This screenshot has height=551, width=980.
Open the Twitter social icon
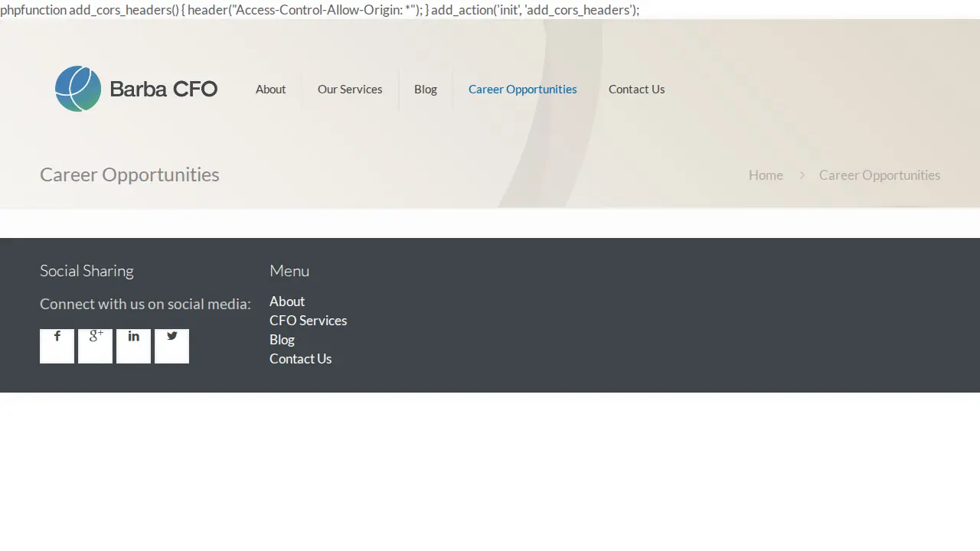[x=171, y=346]
